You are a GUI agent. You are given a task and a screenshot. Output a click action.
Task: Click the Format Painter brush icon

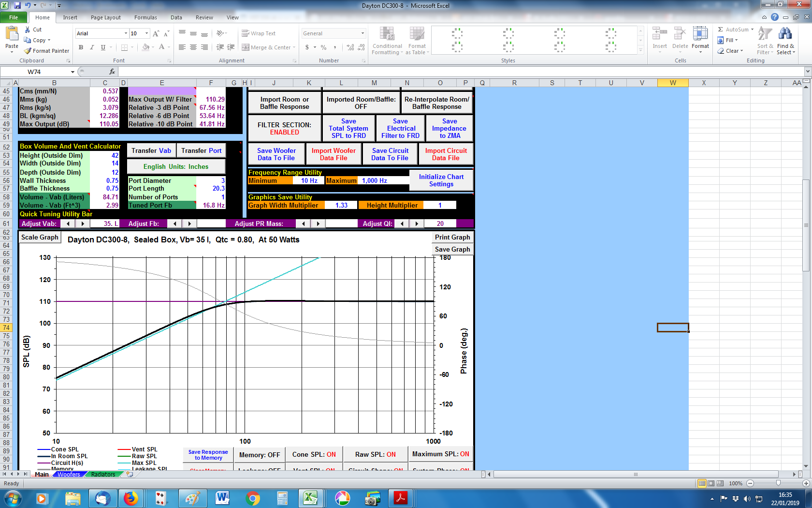(28, 51)
